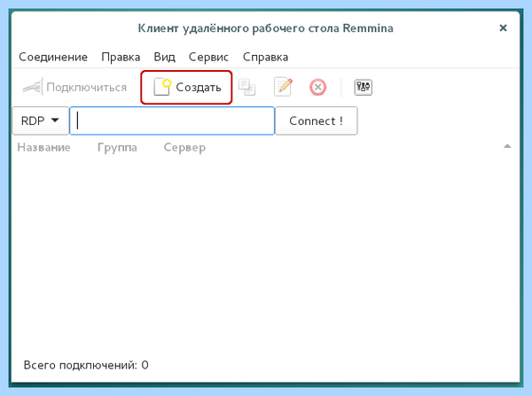Focus the quick connect address field
Image resolution: width=532 pixels, height=396 pixels.
tap(172, 120)
